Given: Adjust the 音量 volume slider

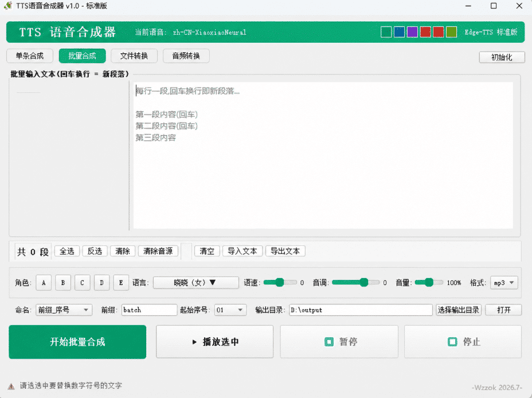Looking at the screenshot, I should point(429,282).
